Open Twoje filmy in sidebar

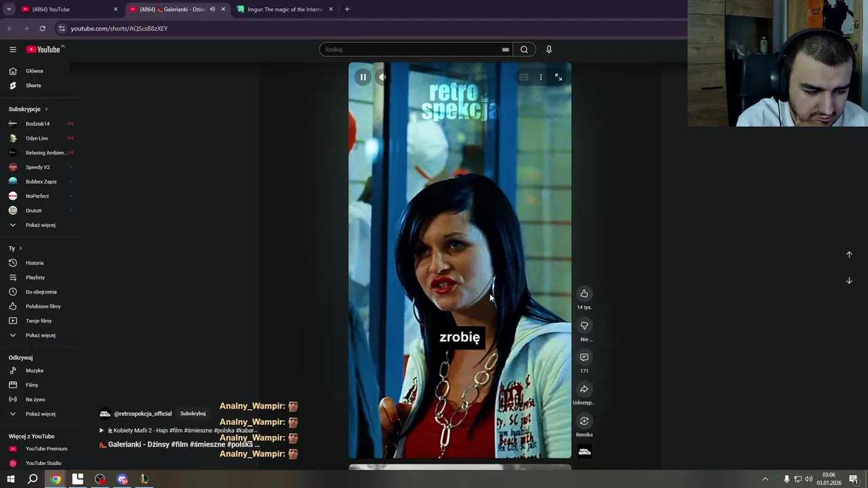[x=37, y=321]
